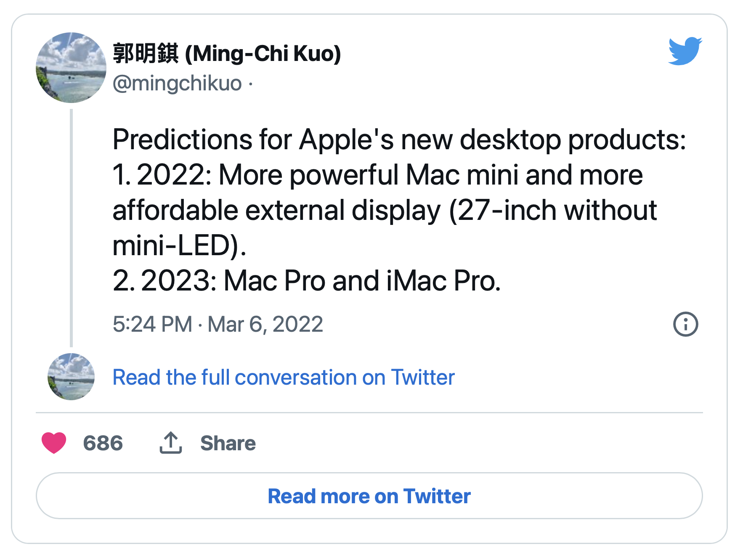Click the grey thread connector line
Viewport: 743px width, 560px height.
click(71, 228)
